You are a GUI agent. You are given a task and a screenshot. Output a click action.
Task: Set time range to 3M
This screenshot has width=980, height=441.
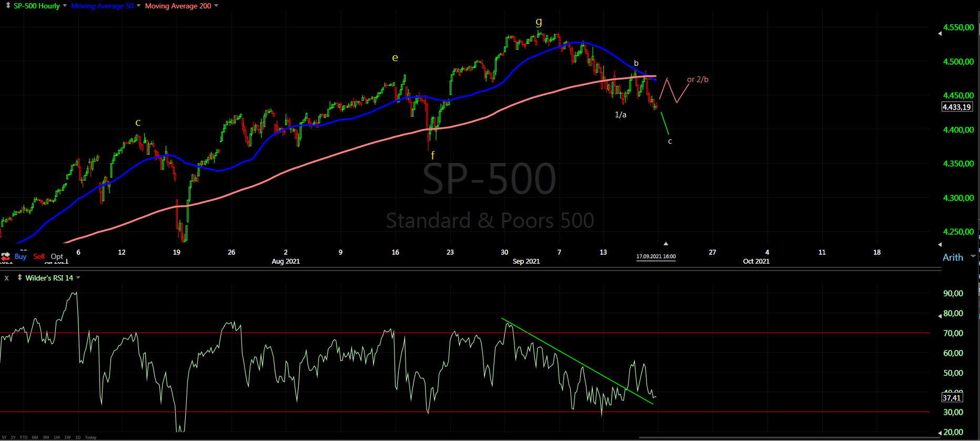click(46, 437)
